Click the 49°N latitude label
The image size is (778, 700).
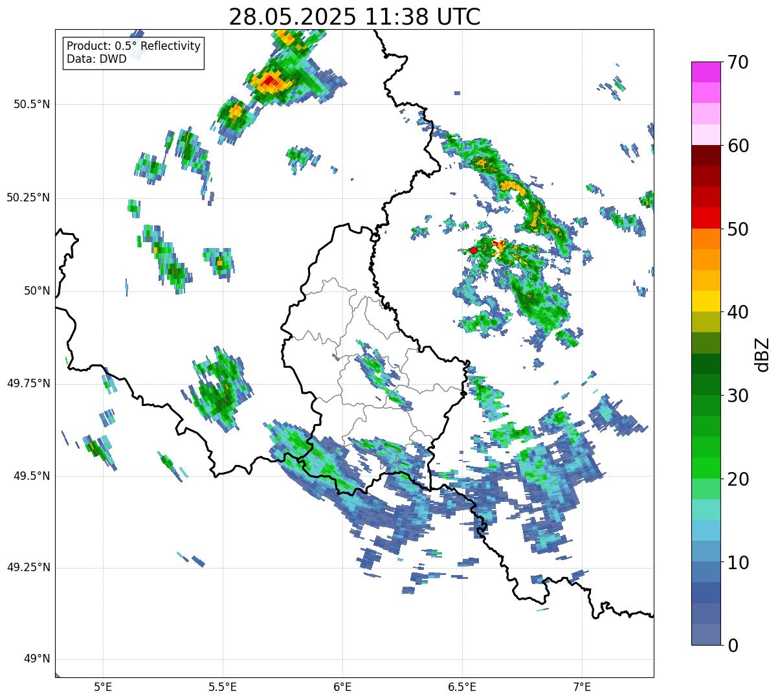point(37,659)
